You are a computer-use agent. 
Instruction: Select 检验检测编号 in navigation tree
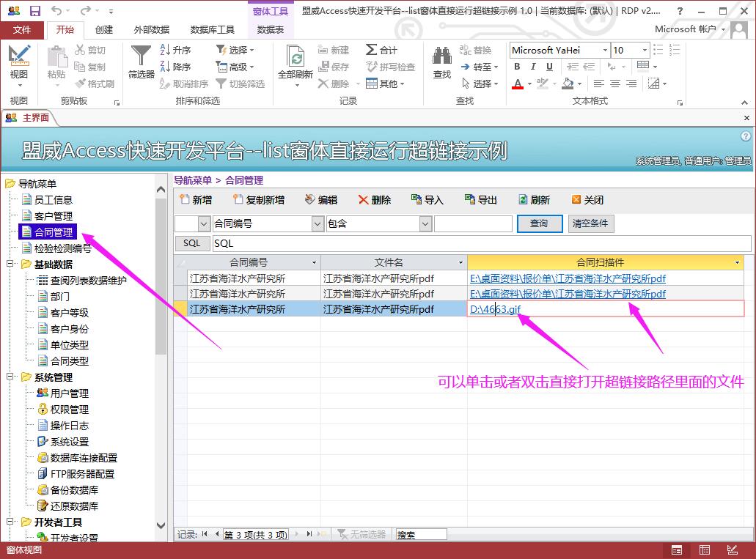click(62, 248)
